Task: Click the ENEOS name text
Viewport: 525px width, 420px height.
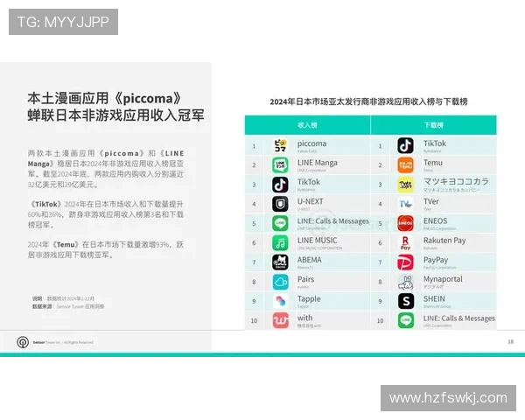Action: coord(435,221)
